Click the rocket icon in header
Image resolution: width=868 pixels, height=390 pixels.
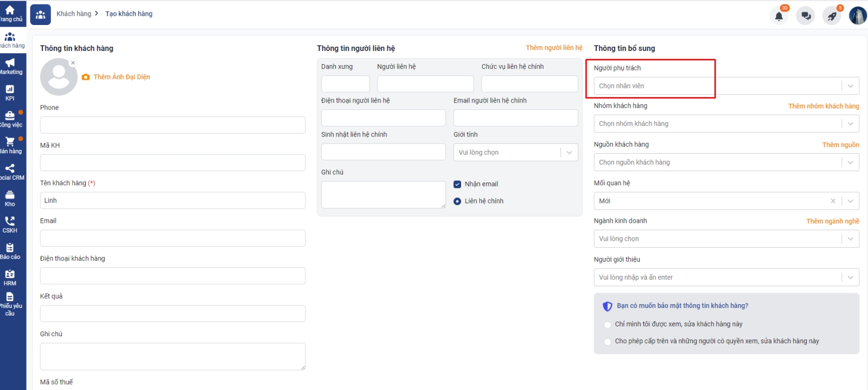click(832, 16)
